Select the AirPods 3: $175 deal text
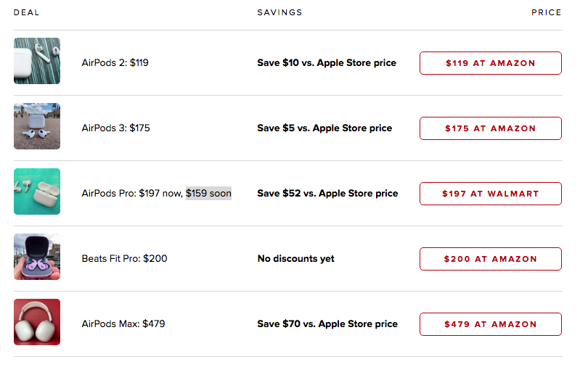 point(115,128)
